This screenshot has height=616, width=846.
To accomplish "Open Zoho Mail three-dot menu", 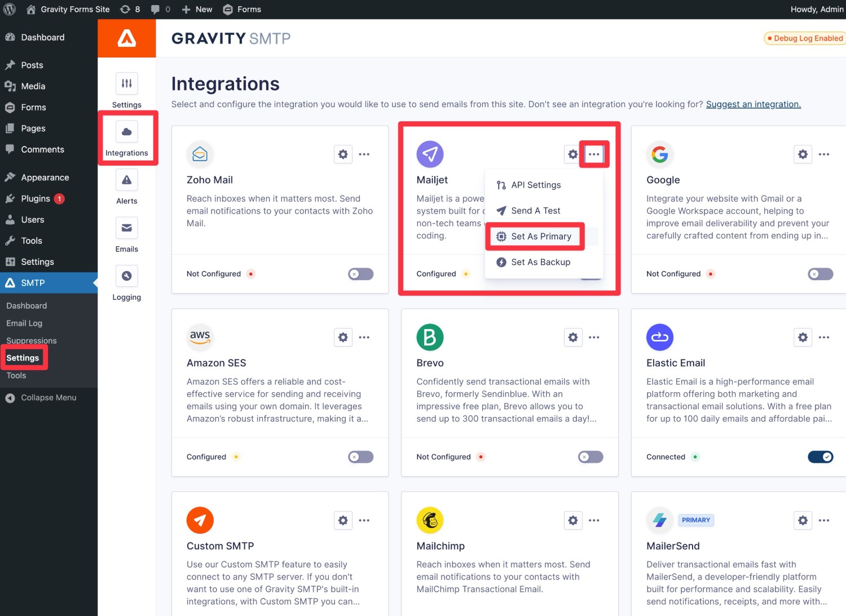I will click(x=364, y=154).
